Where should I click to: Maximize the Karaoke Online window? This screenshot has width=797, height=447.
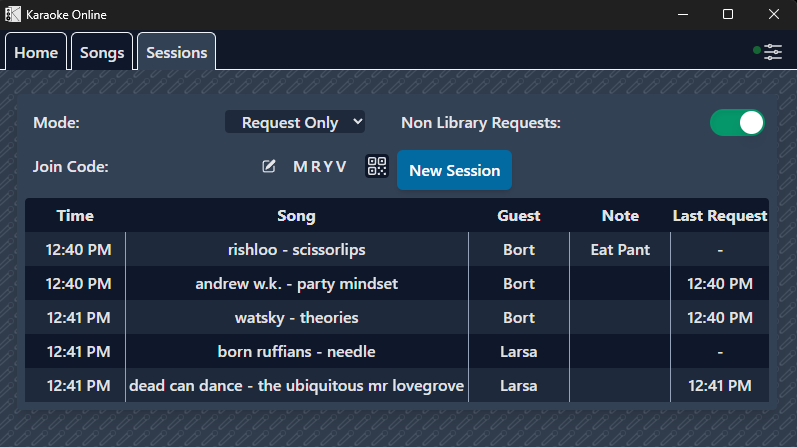tap(728, 14)
